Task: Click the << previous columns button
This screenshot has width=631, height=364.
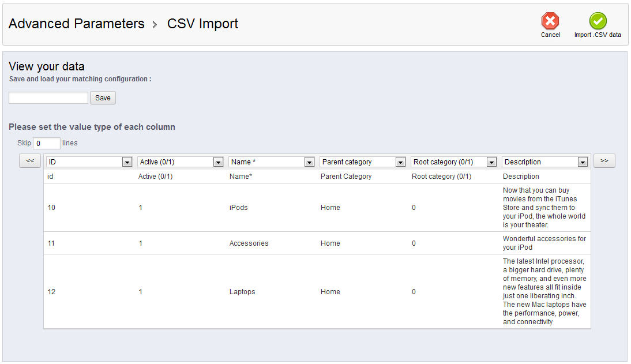Action: pyautogui.click(x=30, y=161)
